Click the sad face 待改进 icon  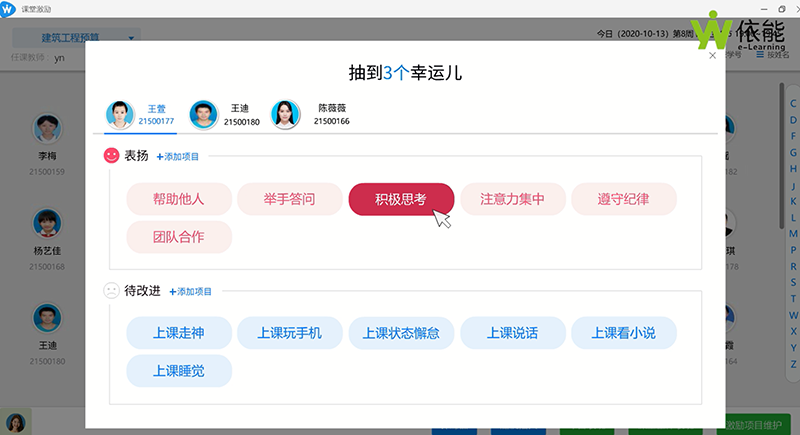point(112,291)
